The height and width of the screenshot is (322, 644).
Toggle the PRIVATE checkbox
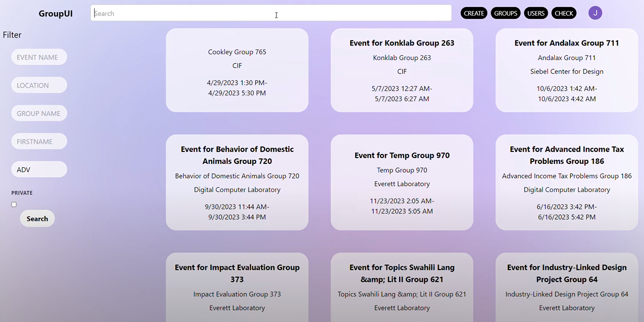coord(14,204)
